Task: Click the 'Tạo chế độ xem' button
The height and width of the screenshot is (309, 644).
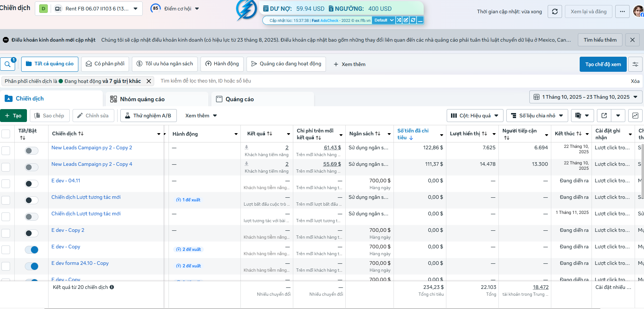Action: click(603, 64)
